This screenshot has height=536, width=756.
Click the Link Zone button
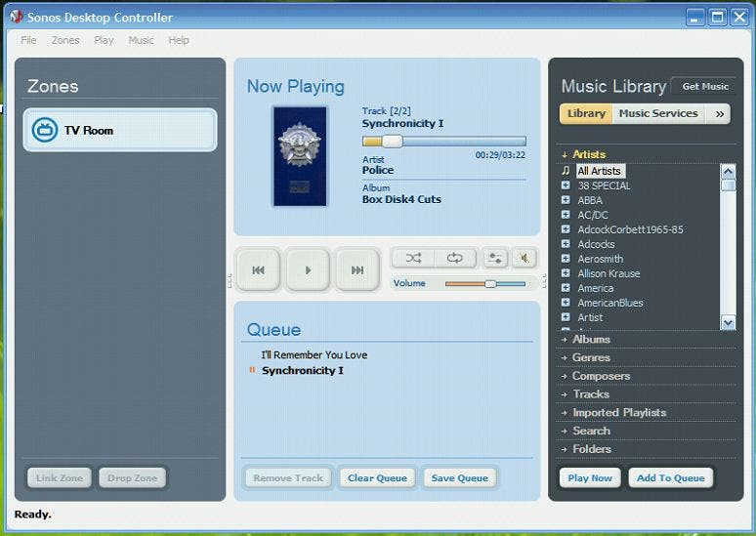[60, 477]
